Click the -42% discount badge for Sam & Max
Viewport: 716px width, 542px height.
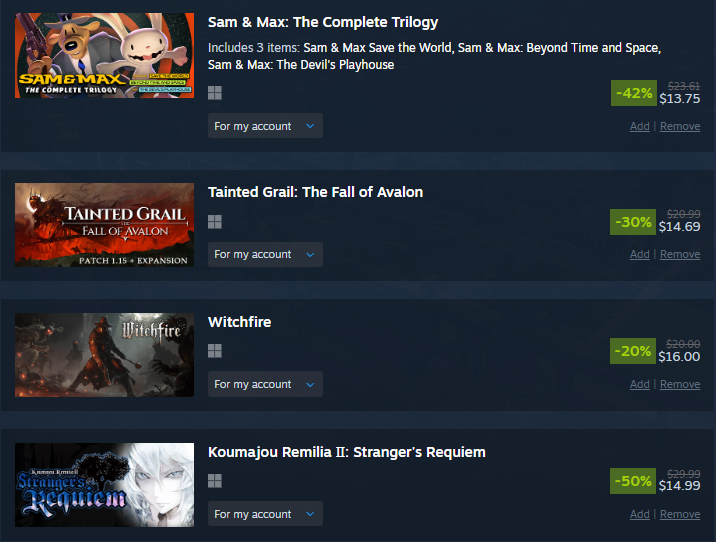(634, 93)
